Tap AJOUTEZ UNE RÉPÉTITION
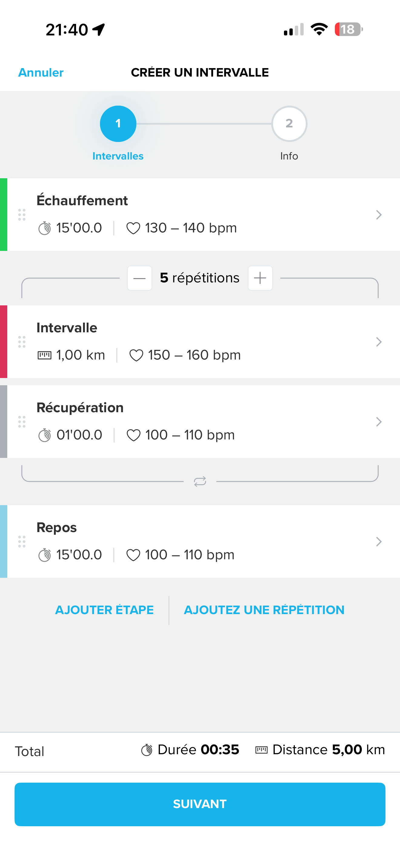Image resolution: width=400 pixels, height=868 pixels. pos(264,610)
